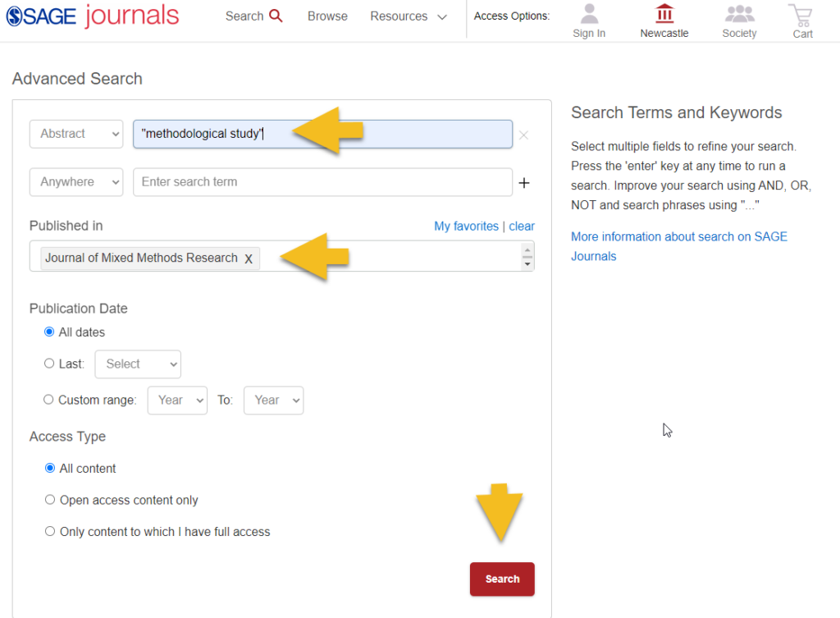Select Open access content only

point(50,500)
